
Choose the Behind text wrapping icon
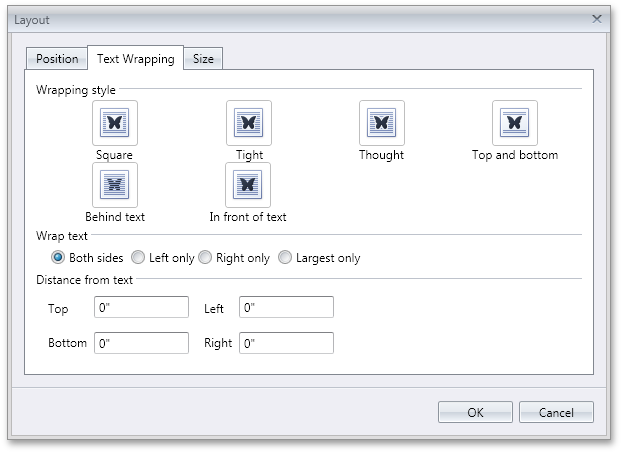click(115, 185)
